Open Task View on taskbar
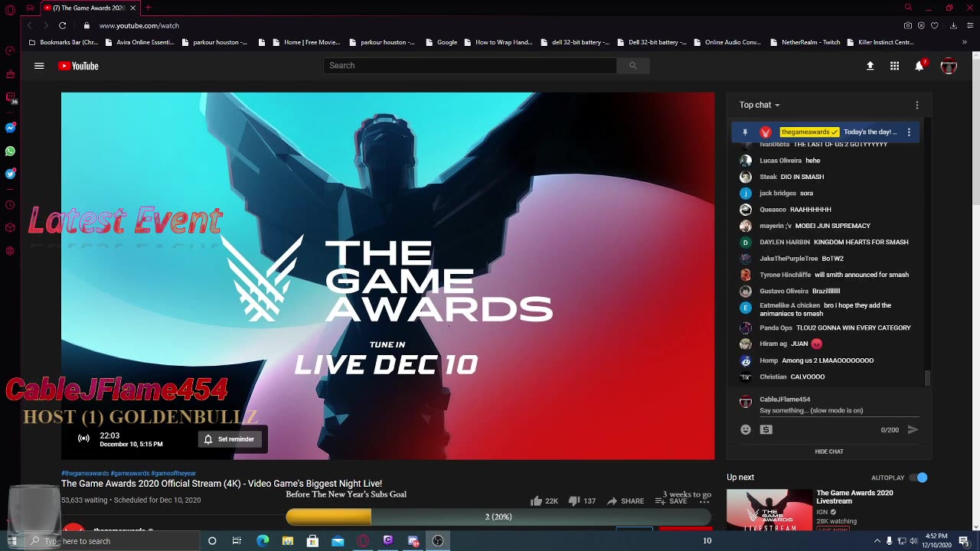 (x=237, y=541)
